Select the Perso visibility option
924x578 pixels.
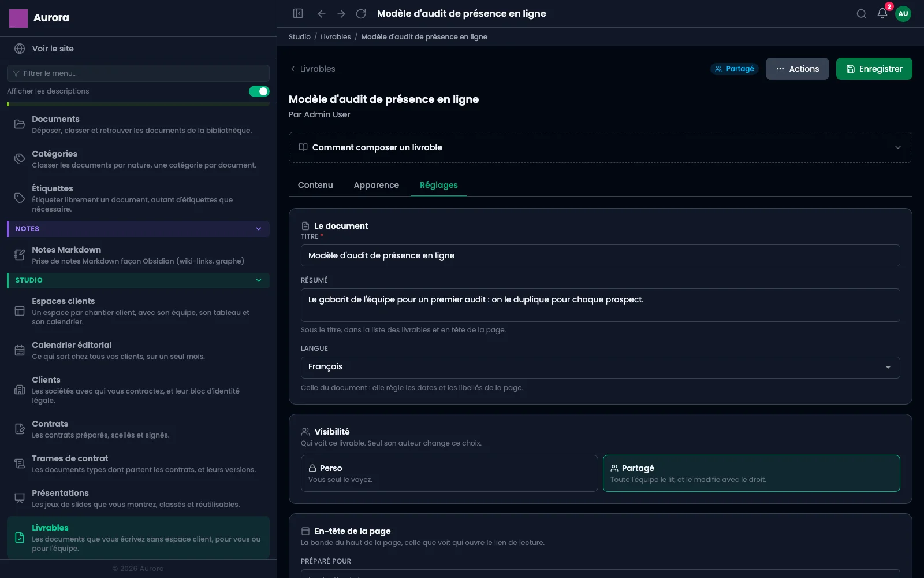tap(449, 473)
